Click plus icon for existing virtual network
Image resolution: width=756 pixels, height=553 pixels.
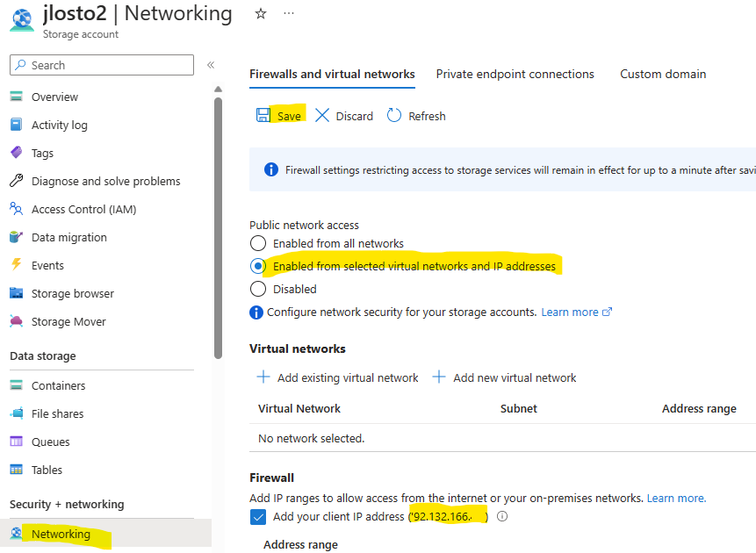(263, 377)
